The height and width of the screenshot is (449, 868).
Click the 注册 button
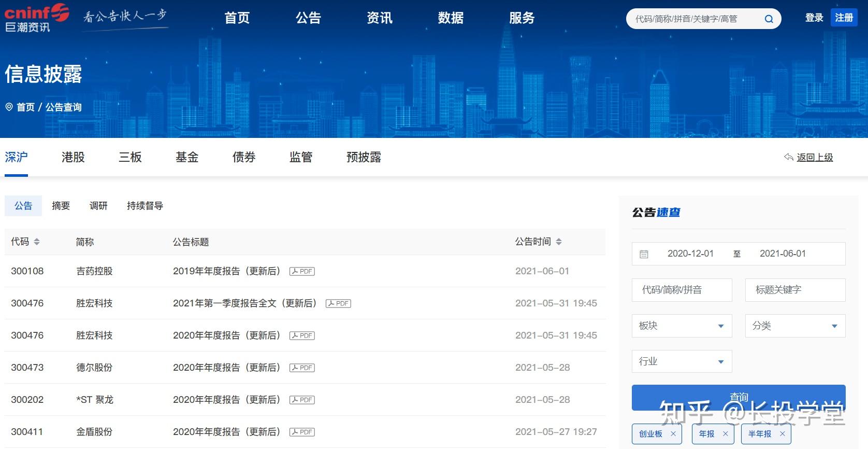(844, 18)
